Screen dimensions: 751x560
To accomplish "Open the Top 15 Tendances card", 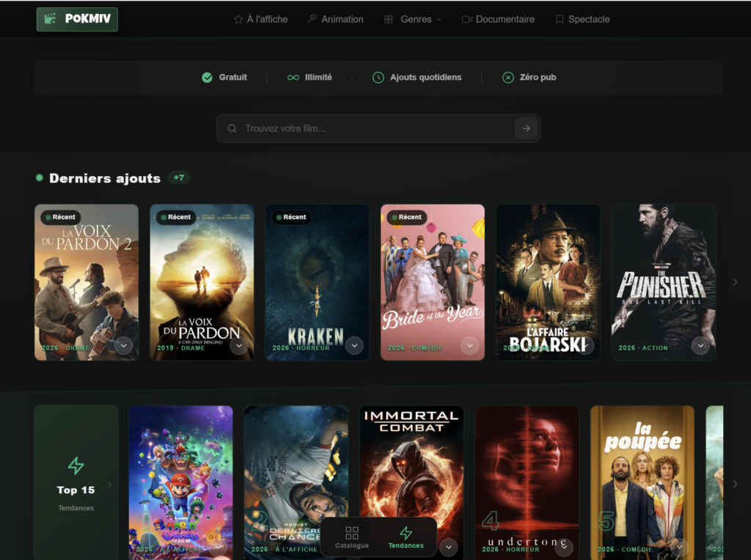I will pos(76,482).
